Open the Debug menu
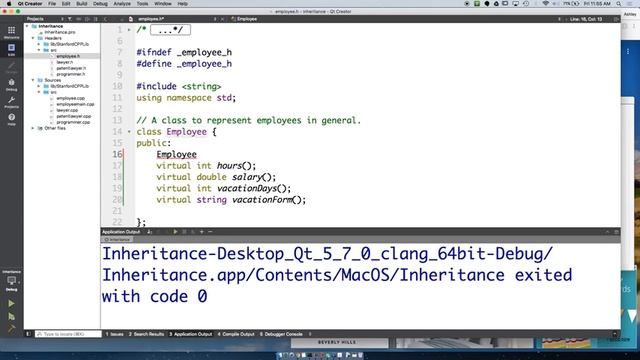The image size is (640, 360). 100,4
